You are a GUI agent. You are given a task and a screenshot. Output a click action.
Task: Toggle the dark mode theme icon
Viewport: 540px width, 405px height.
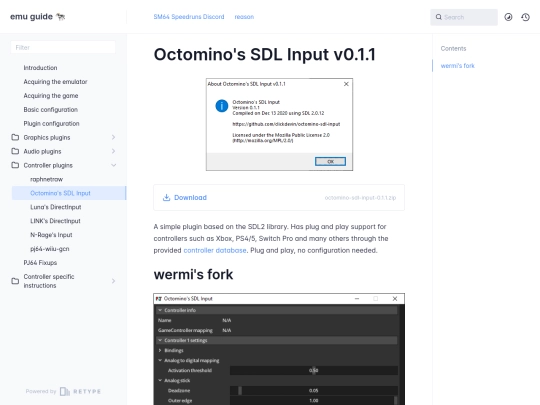click(508, 17)
